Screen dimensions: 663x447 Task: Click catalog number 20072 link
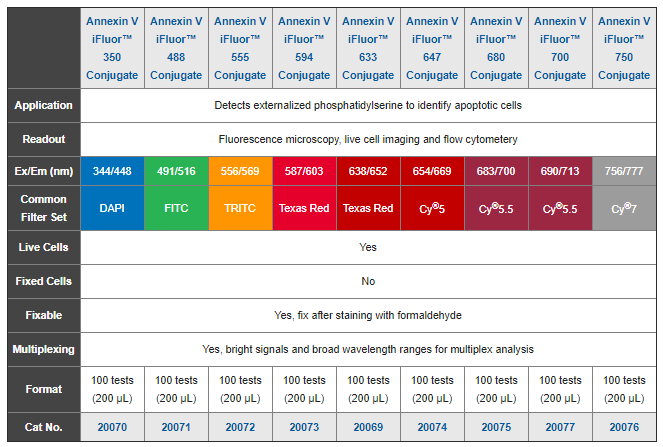pyautogui.click(x=240, y=427)
